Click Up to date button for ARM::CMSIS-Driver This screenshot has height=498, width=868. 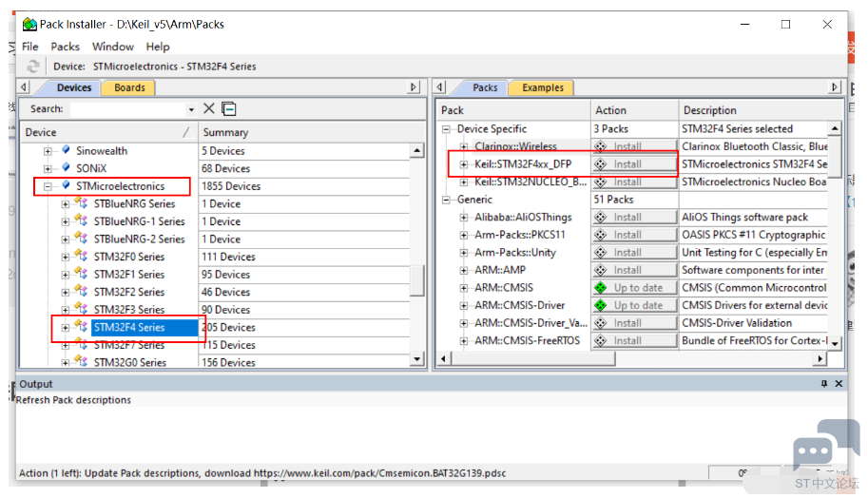(x=634, y=305)
